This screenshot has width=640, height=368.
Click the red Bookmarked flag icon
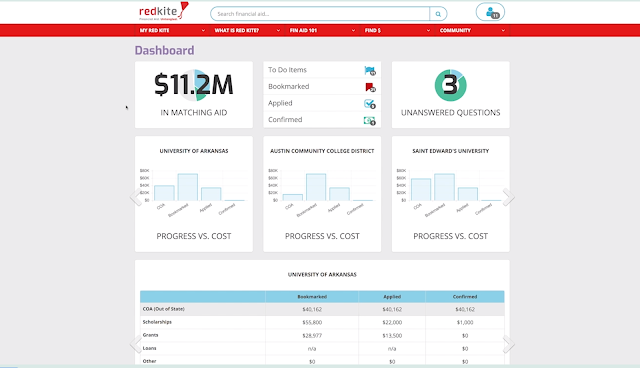click(x=370, y=87)
